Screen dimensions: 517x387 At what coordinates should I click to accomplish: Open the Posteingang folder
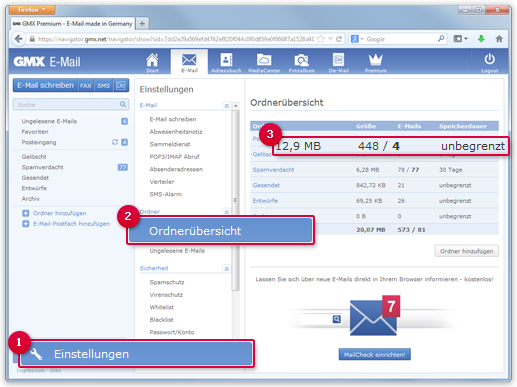pos(39,142)
